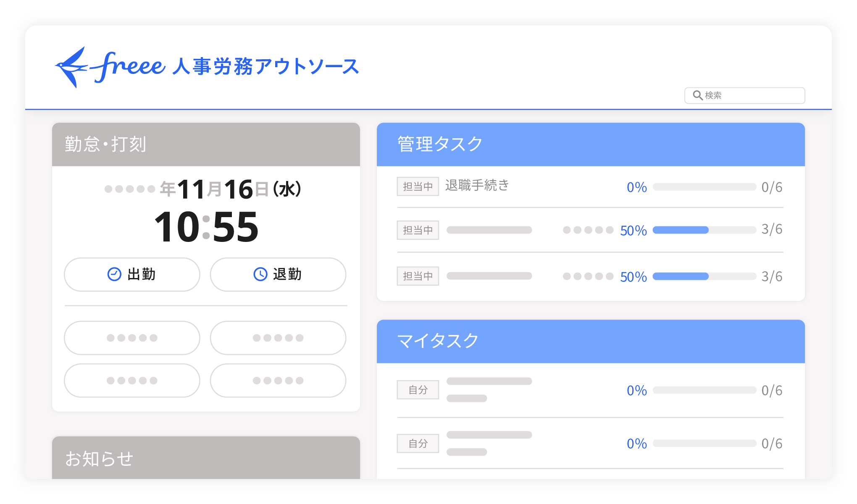Click the freee swallow bird logo
This screenshot has width=857, height=504.
[71, 67]
